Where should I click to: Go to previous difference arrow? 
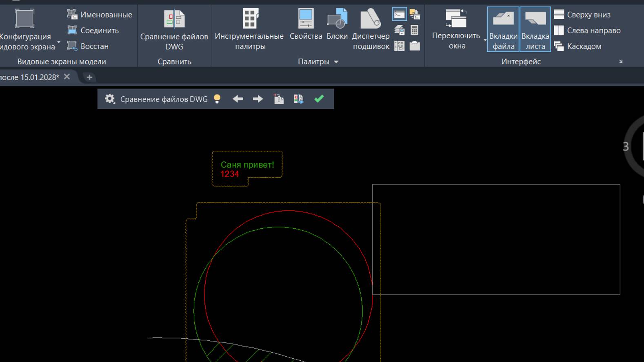238,99
